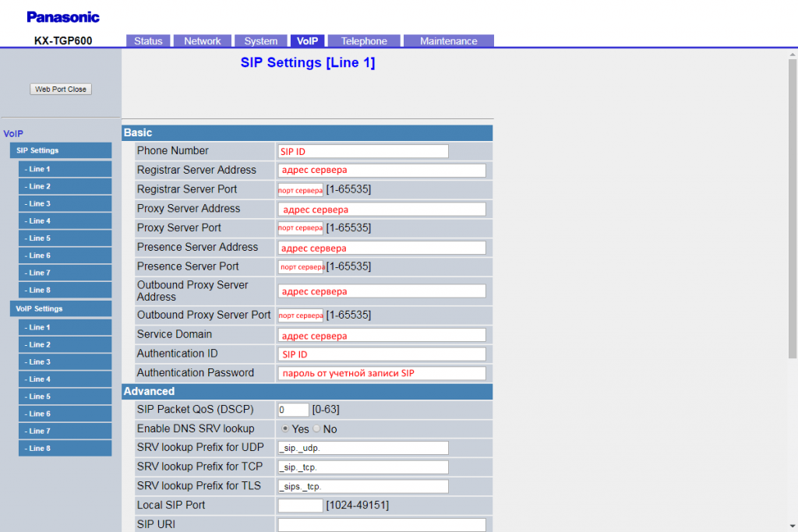798x532 pixels.
Task: Focus the Presence Server Port field
Action: [x=300, y=267]
